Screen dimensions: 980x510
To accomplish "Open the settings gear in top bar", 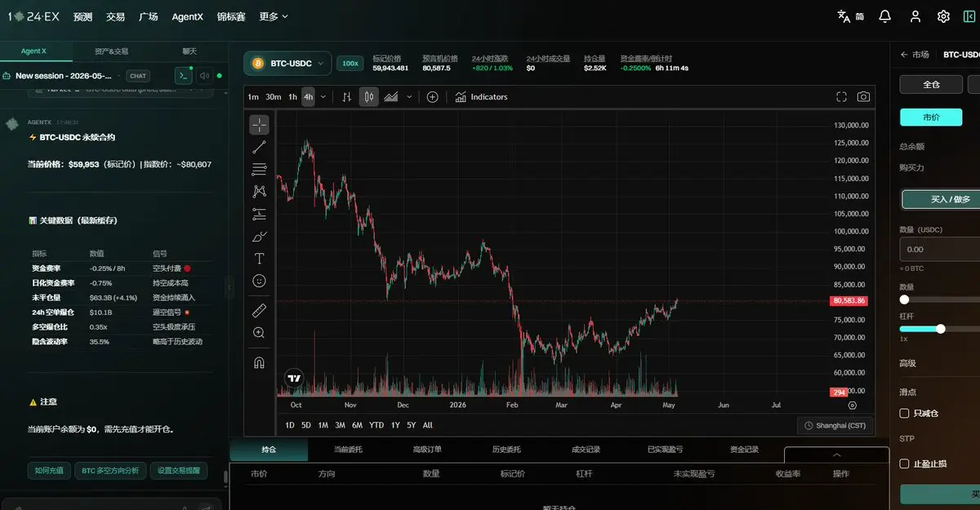I will 943,16.
